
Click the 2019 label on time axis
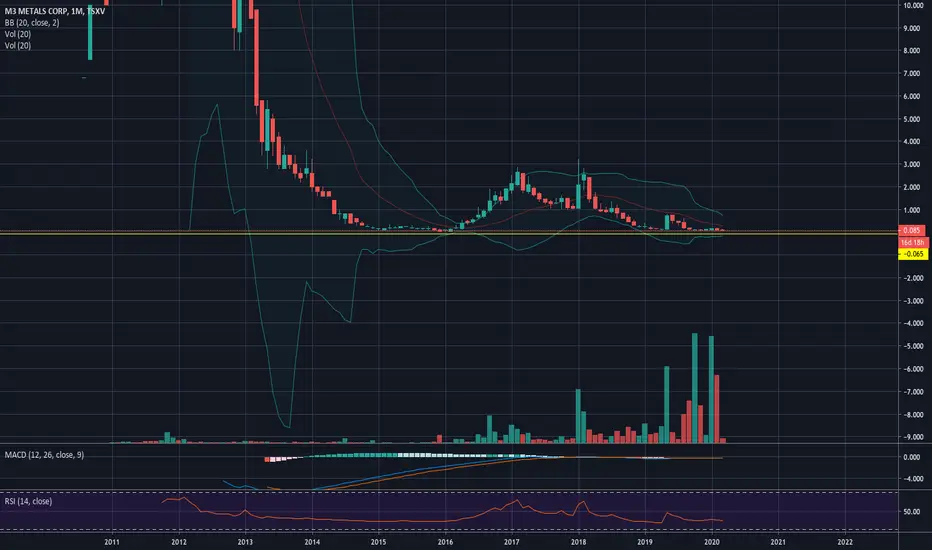[645, 542]
